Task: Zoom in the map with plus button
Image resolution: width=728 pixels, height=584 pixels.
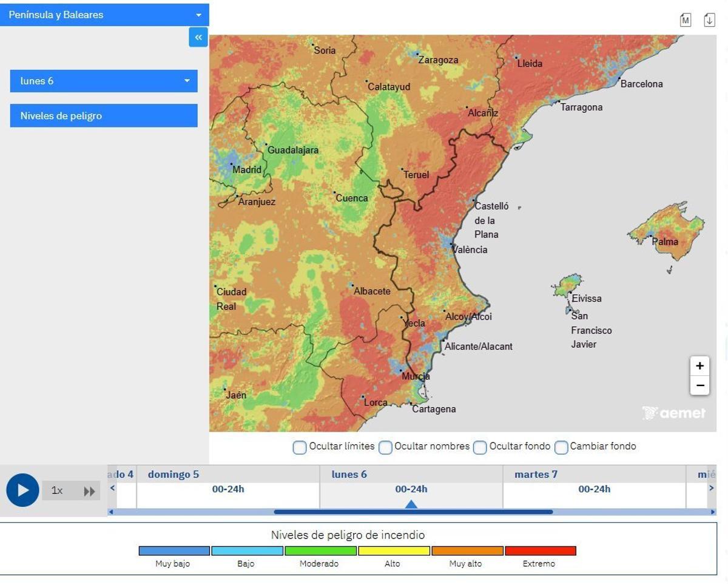Action: [699, 366]
